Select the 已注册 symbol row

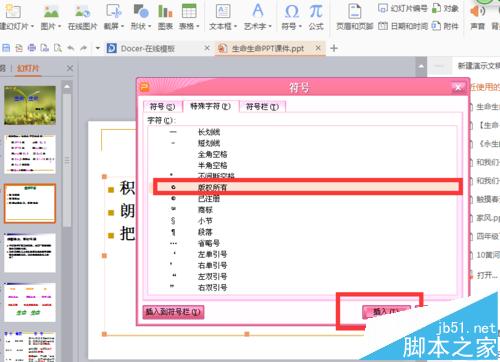point(303,199)
